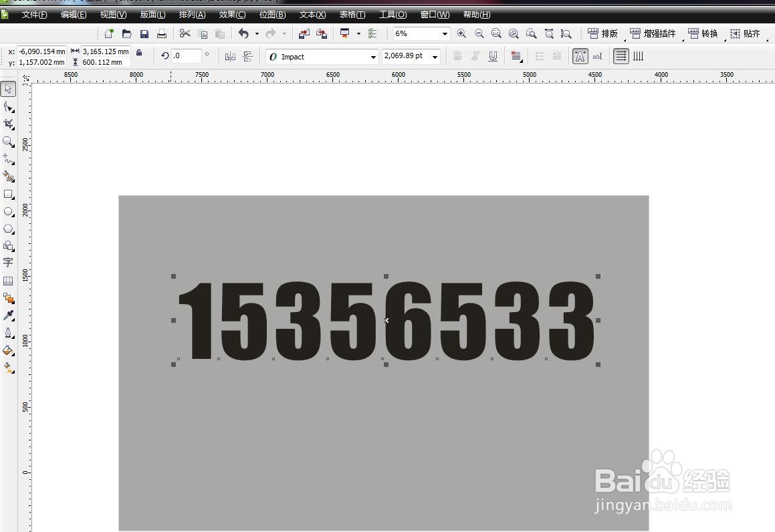Open character formatting button
Image resolution: width=775 pixels, height=532 pixels.
(580, 56)
